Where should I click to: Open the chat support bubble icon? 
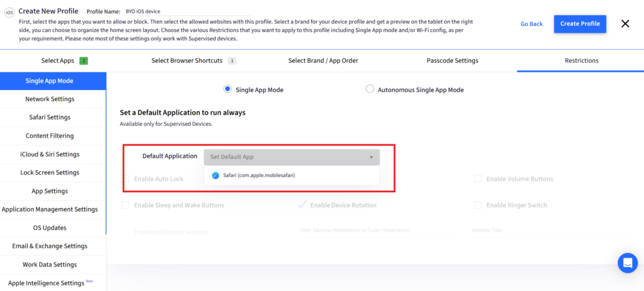[x=627, y=263]
